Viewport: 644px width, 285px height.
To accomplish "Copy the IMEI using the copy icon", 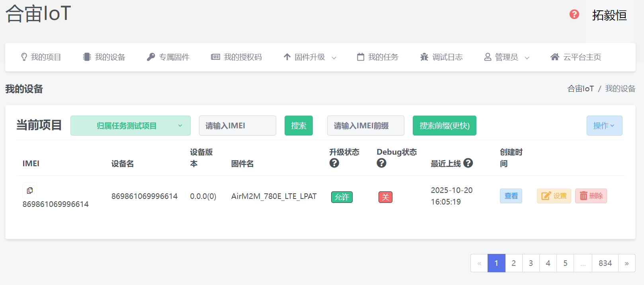I will tap(30, 191).
